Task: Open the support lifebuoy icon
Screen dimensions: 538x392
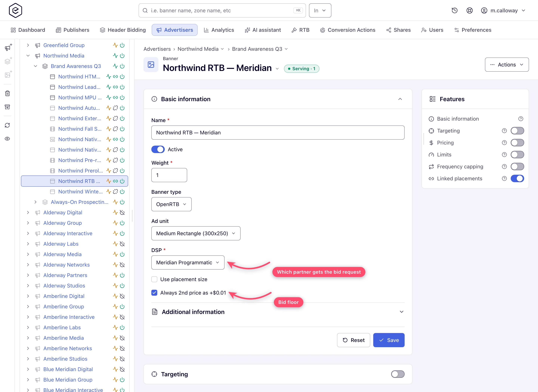Action: click(x=469, y=10)
